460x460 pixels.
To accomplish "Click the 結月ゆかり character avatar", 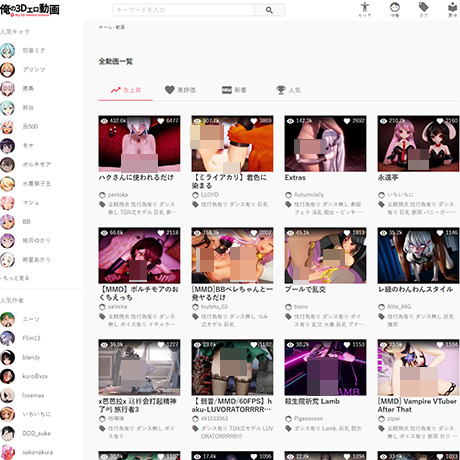I will coord(7,241).
